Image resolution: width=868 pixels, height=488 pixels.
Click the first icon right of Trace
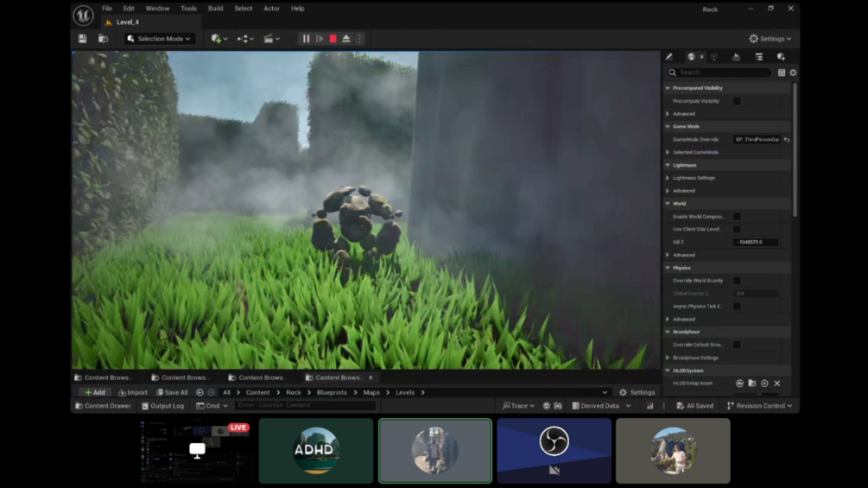[x=547, y=406]
